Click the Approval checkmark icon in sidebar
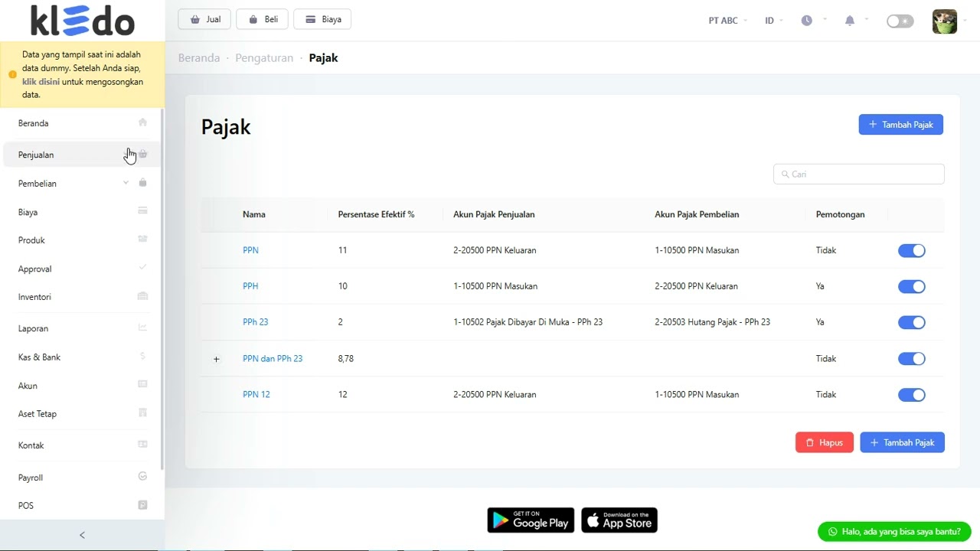Screen dimensions: 980x551 pos(142,268)
